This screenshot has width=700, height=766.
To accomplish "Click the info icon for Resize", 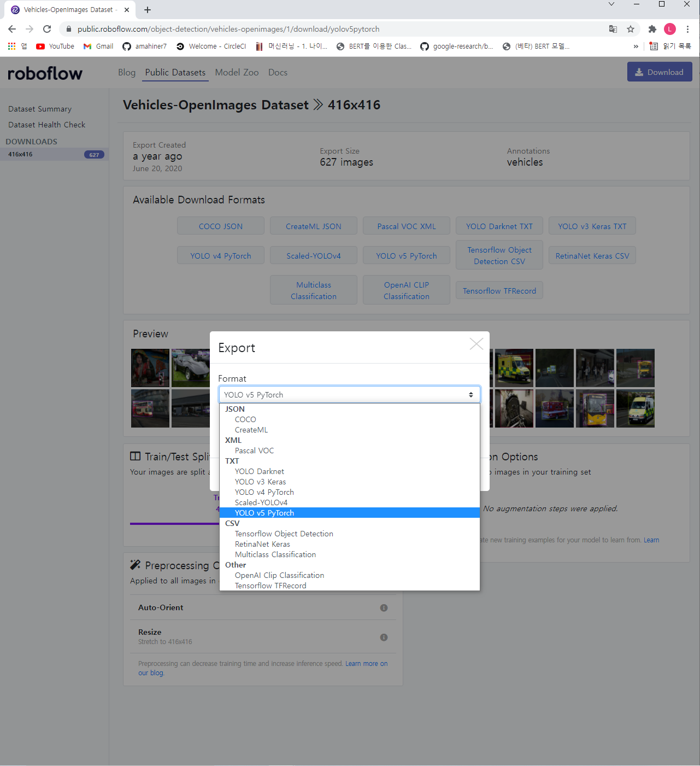I will (x=384, y=638).
